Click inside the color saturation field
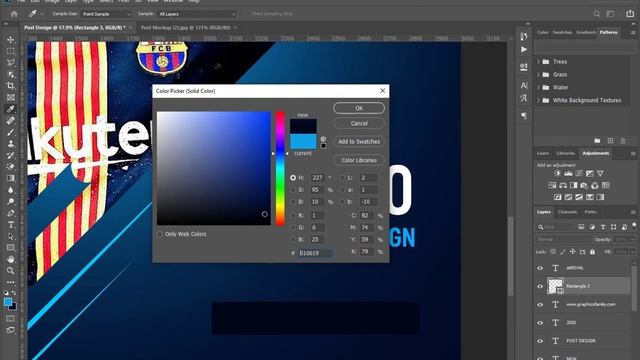Image resolution: width=640 pixels, height=360 pixels. 214,168
